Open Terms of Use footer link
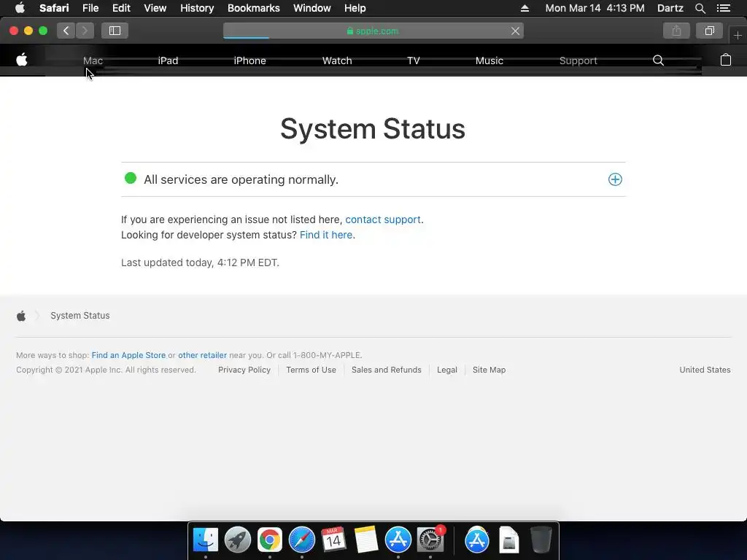Screen dimensions: 747x560 (x=311, y=370)
